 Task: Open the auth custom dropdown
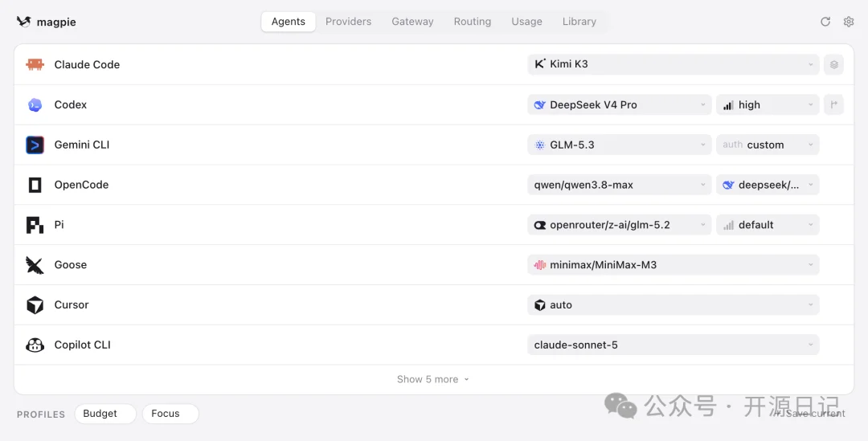(768, 145)
